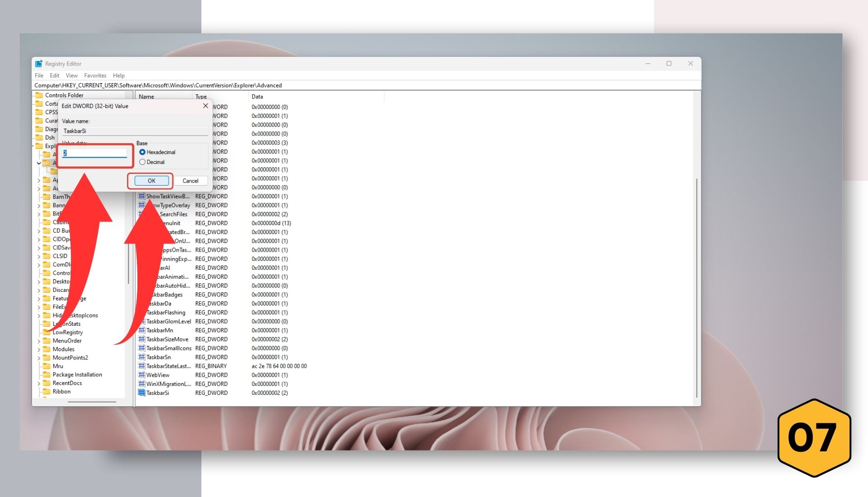This screenshot has width=868, height=497.
Task: Select the Decimal base option
Action: [142, 162]
